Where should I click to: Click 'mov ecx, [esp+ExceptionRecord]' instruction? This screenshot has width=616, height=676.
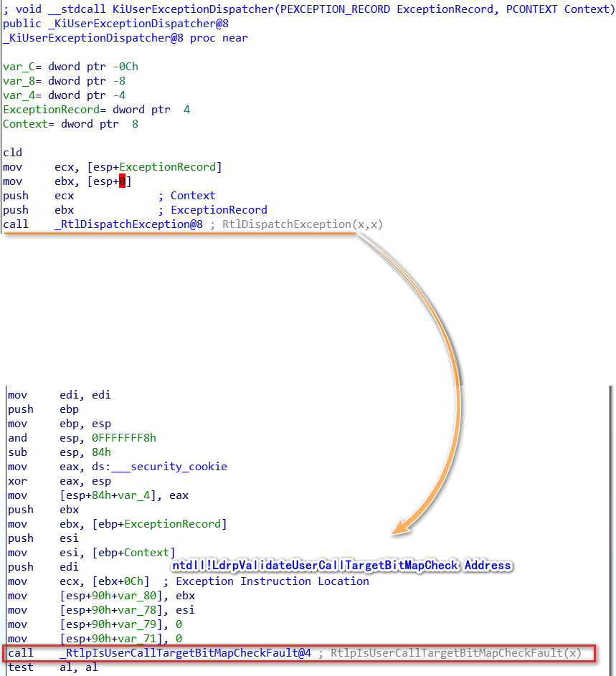(x=112, y=167)
